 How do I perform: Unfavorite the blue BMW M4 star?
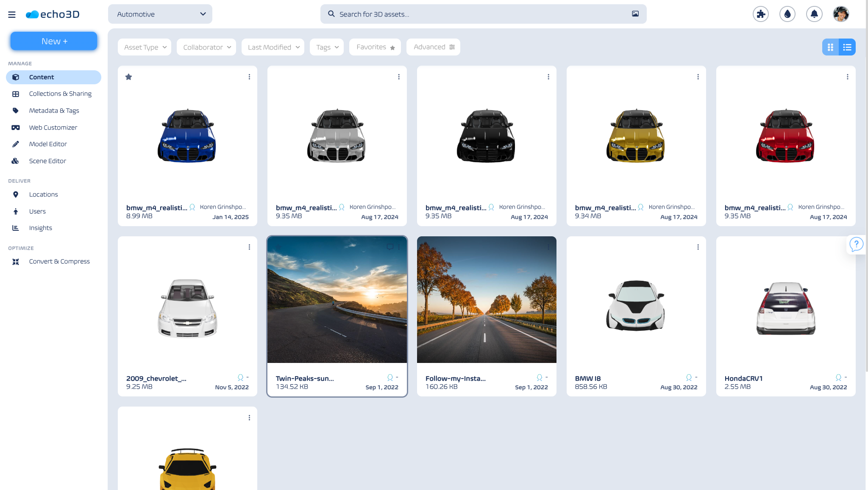coord(128,77)
